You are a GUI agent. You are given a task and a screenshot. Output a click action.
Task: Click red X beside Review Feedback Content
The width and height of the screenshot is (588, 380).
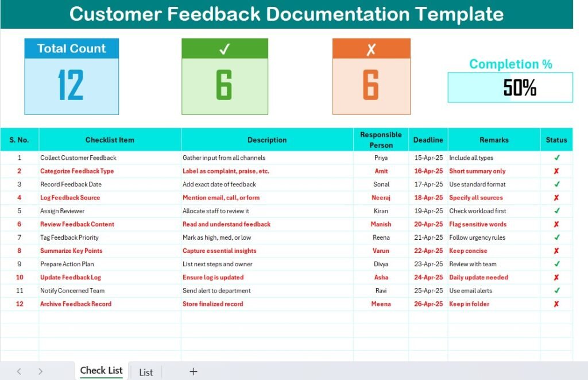(x=556, y=224)
